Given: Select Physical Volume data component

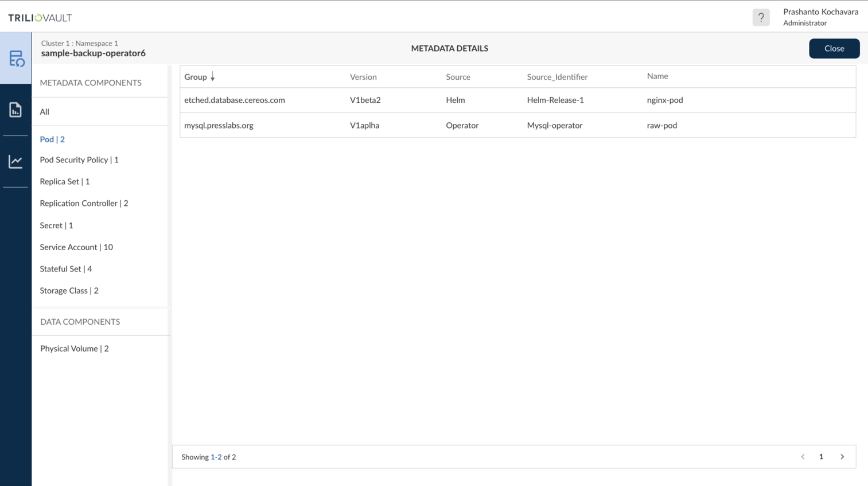Looking at the screenshot, I should pyautogui.click(x=75, y=348).
